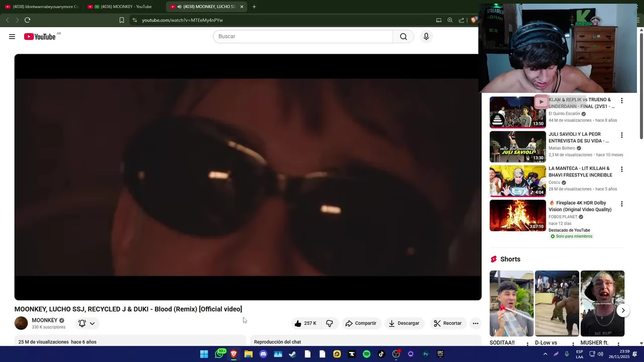Open El Quinto Escalón channel link
644x362 pixels.
click(564, 114)
